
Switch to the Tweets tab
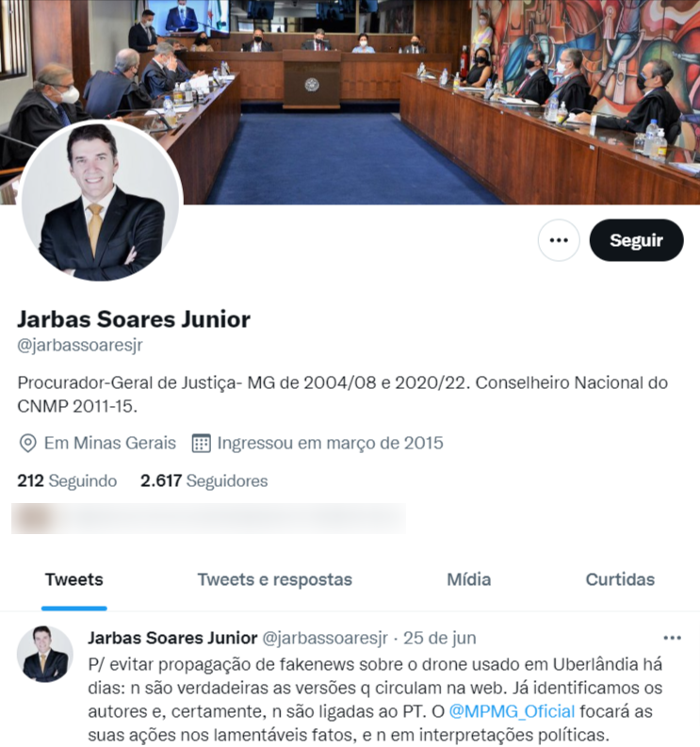[73, 579]
